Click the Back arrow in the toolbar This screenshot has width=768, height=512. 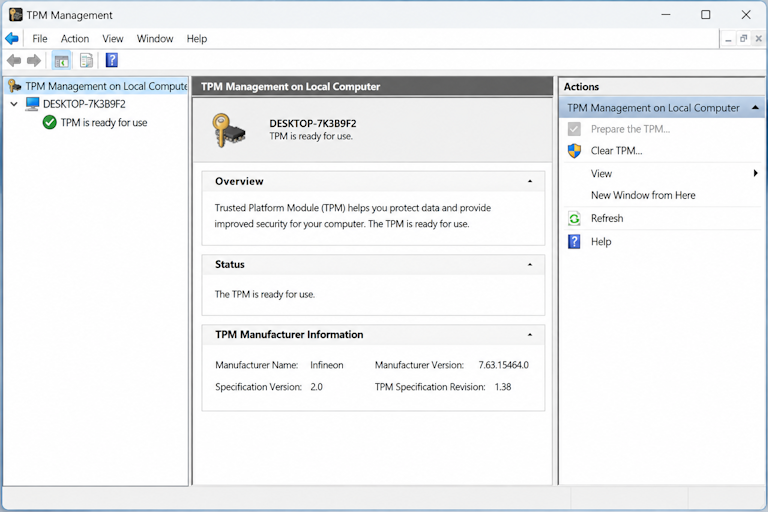(14, 61)
